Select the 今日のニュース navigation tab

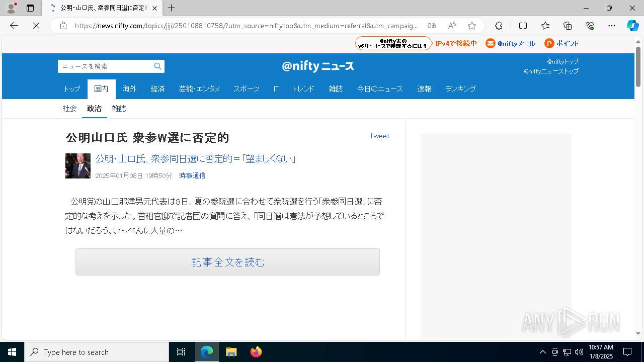(380, 89)
